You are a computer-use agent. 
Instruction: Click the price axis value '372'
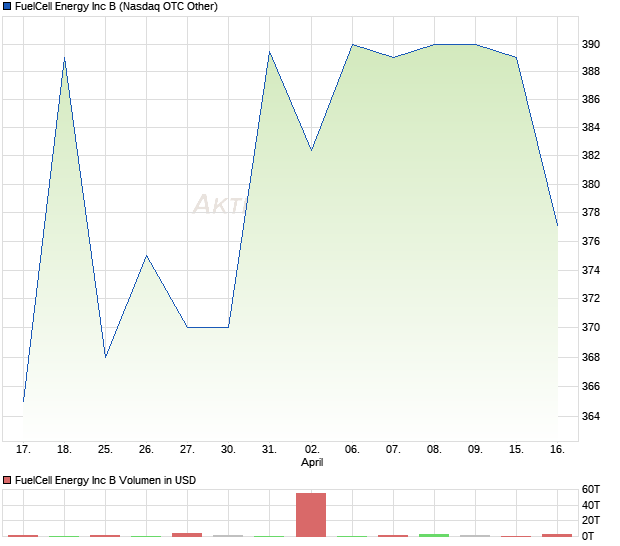[591, 299]
